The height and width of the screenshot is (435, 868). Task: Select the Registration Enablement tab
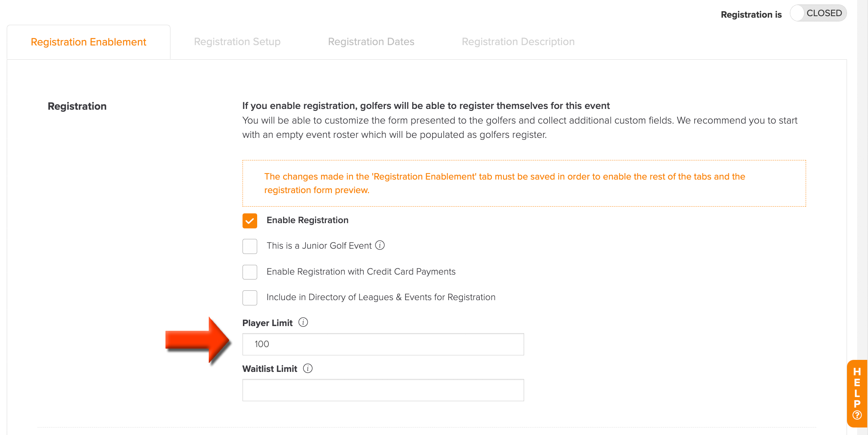point(89,42)
